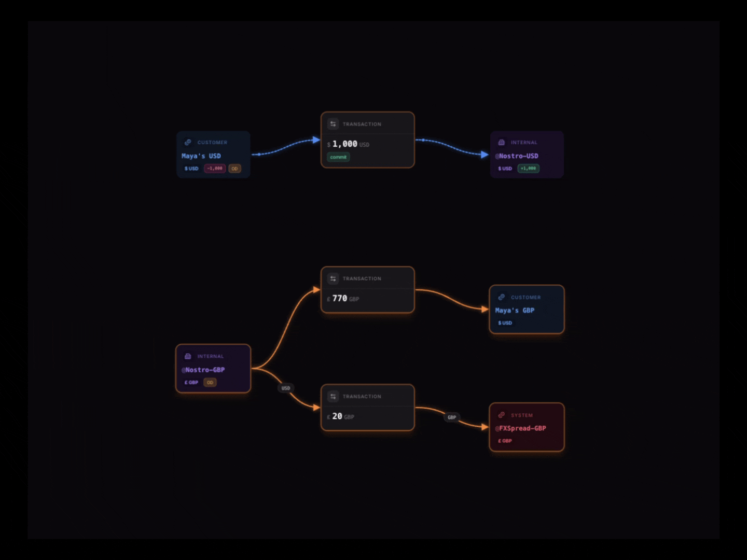The height and width of the screenshot is (560, 747).
Task: Select the "Nostro-GBP" account name
Action: [205, 370]
